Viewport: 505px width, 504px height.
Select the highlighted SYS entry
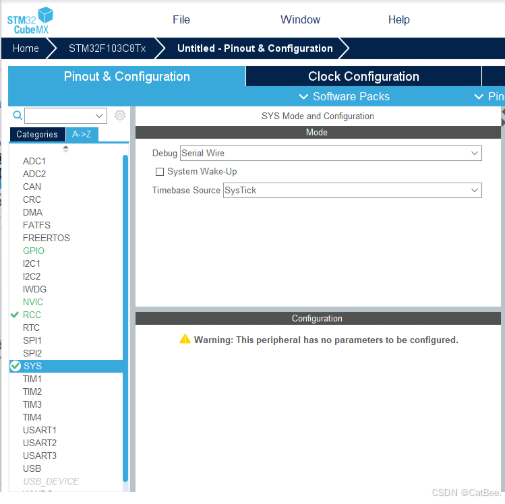66,366
